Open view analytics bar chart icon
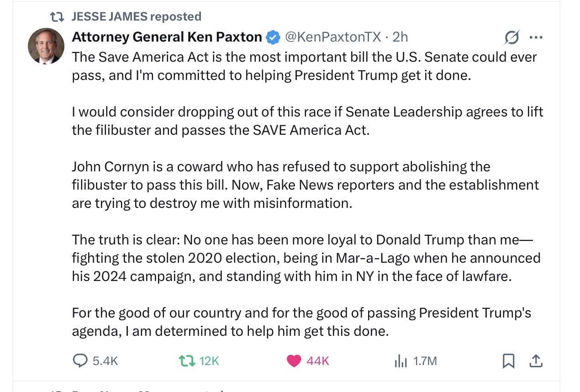The height and width of the screenshot is (392, 580). 401,361
